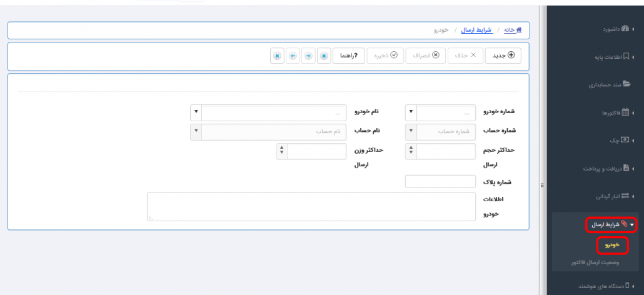Viewport: 644px width, 295px height.
Task: Click the خودرو text in the breadcrumb
Action: pos(441,31)
